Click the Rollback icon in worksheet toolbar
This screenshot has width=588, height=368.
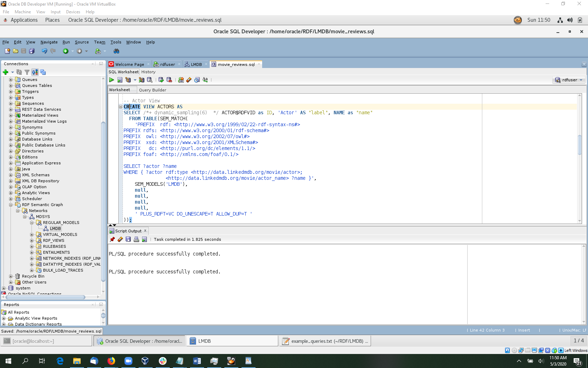point(169,80)
